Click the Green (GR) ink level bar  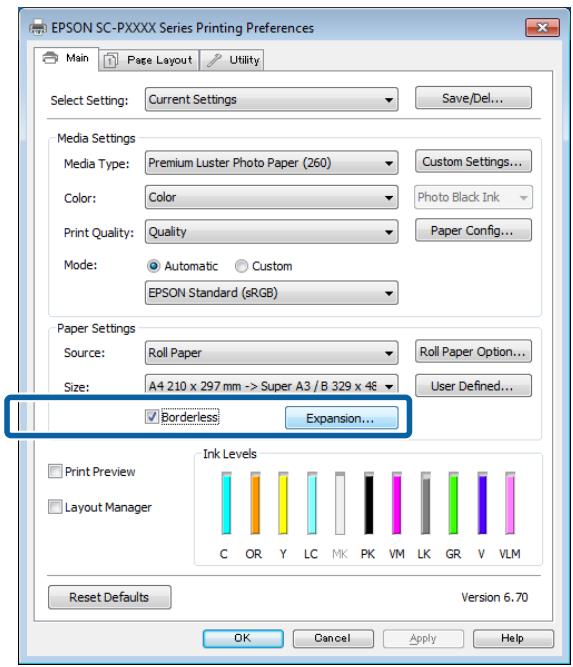(x=453, y=503)
